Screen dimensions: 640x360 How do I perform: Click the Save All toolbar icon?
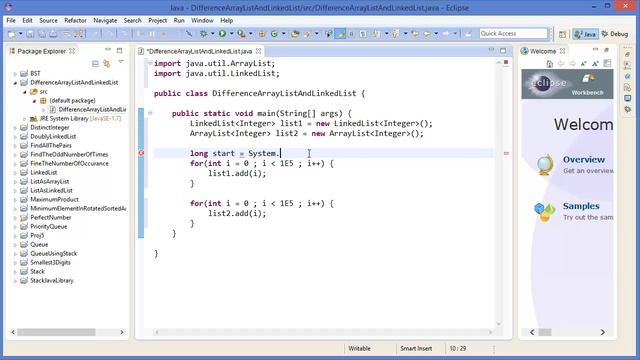[x=42, y=34]
